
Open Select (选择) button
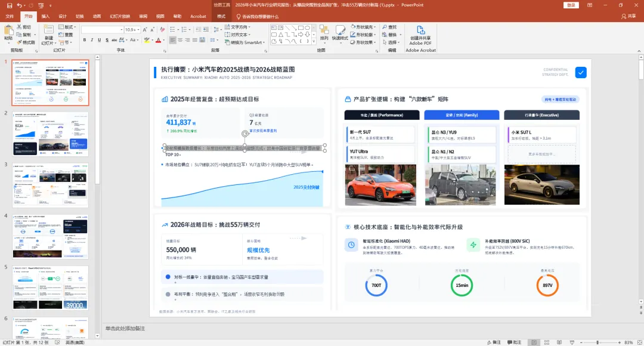point(391,42)
